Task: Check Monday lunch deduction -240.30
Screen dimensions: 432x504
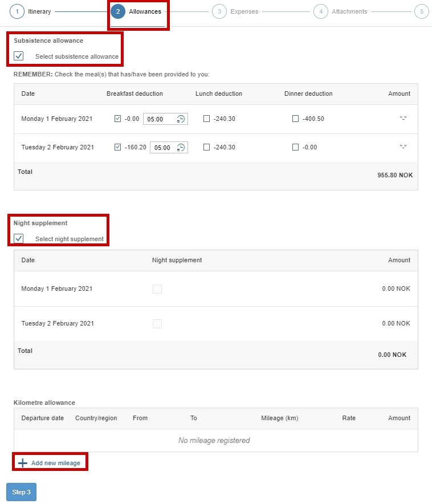Action: point(206,119)
